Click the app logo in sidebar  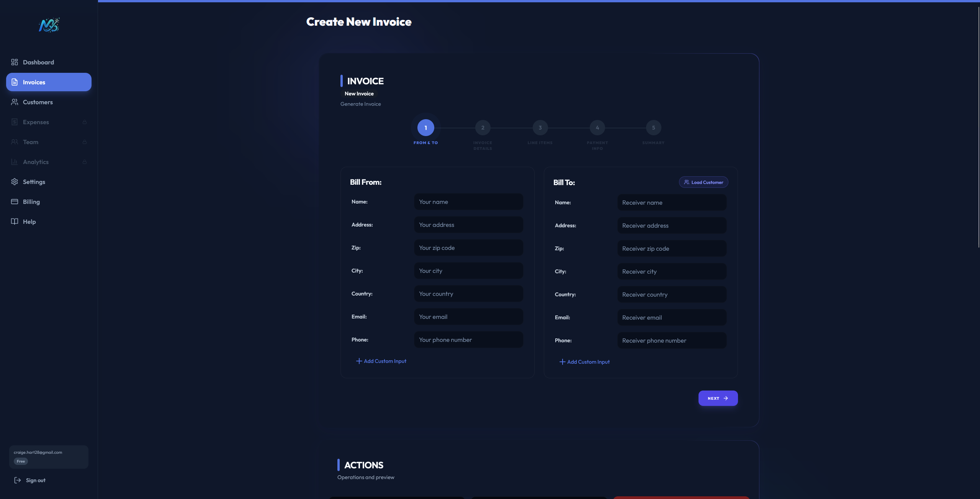[49, 25]
